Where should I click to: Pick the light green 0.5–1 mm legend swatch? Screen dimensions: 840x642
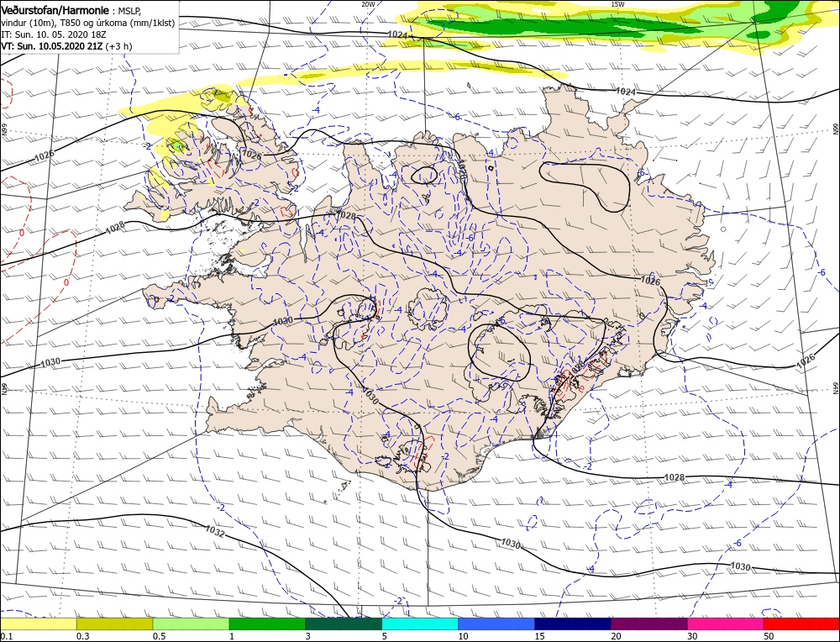click(x=192, y=624)
